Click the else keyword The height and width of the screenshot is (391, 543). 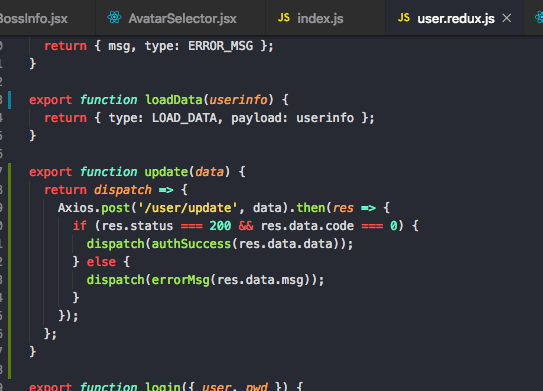click(x=101, y=262)
